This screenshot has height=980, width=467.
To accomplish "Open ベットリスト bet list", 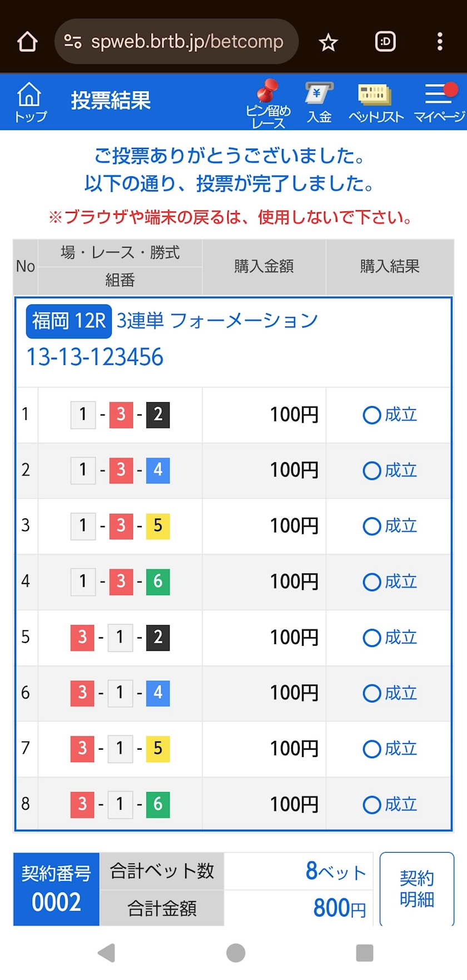I will tap(375, 102).
